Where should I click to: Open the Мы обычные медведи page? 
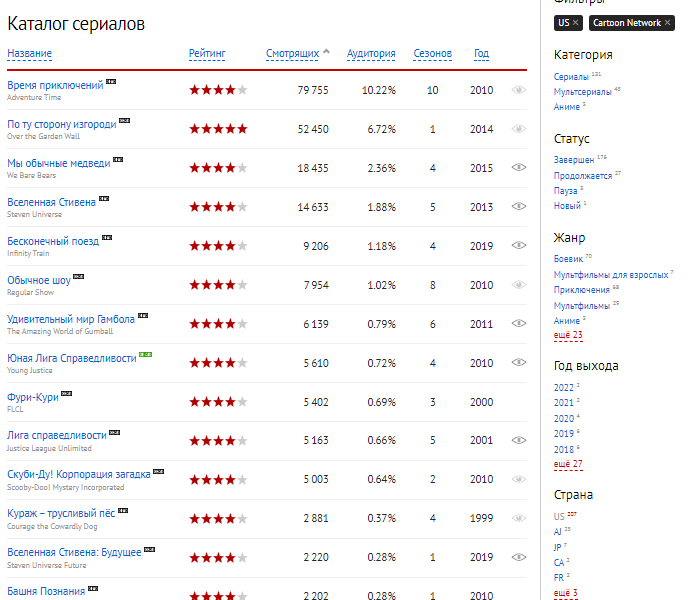pyautogui.click(x=59, y=163)
